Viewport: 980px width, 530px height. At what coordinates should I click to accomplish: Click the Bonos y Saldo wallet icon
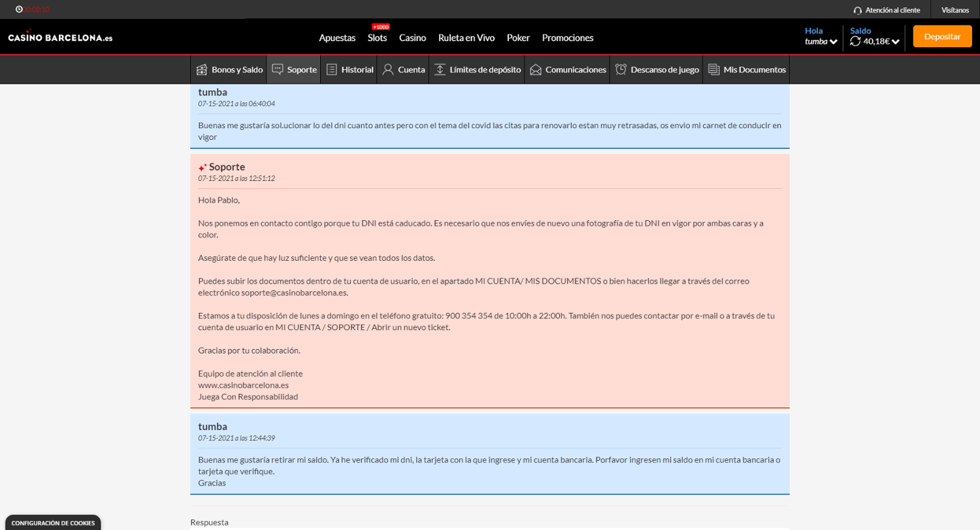[x=202, y=69]
